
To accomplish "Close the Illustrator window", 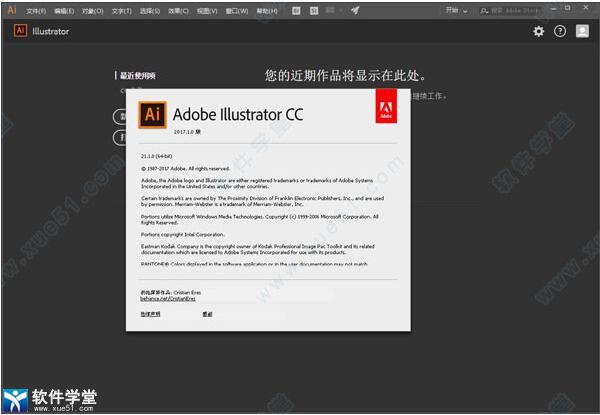I will (x=586, y=7).
